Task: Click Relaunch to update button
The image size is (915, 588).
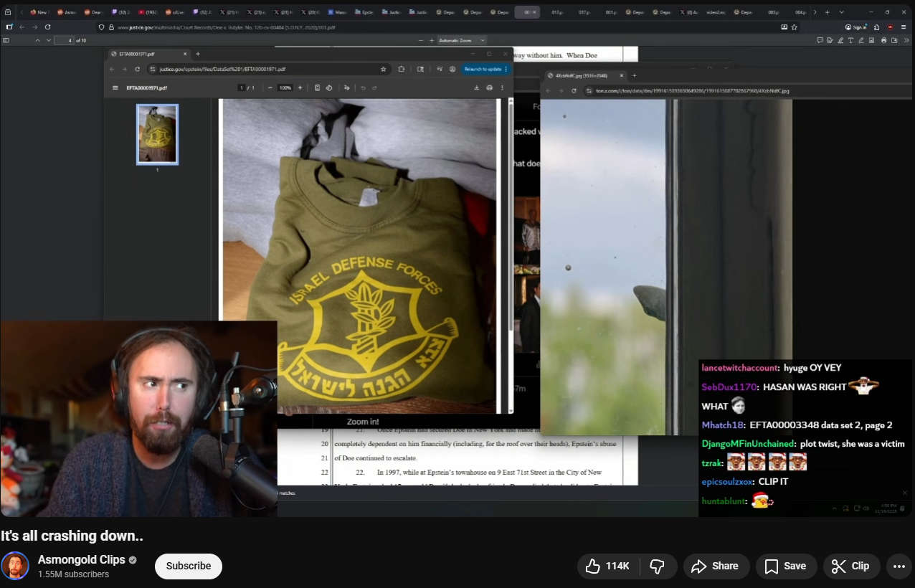Action: (486, 69)
